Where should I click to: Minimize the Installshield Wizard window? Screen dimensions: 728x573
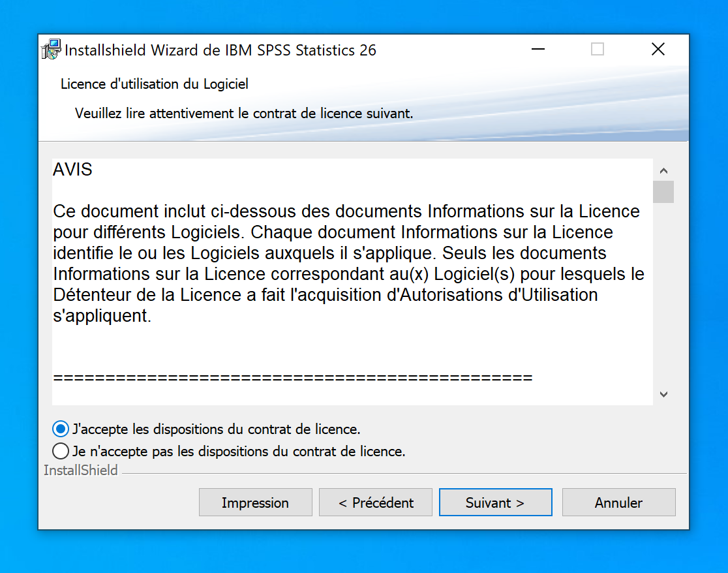538,50
